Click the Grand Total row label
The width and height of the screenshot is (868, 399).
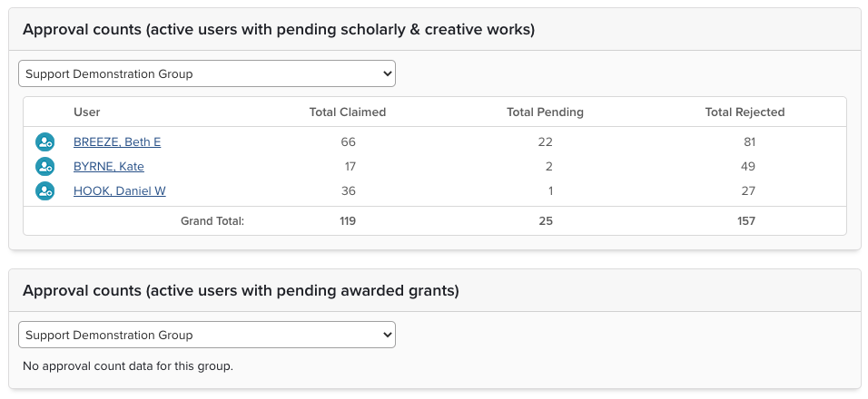pyautogui.click(x=212, y=221)
